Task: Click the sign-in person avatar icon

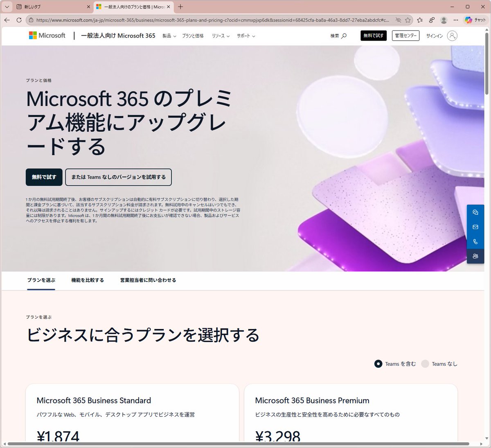Action: click(x=452, y=36)
